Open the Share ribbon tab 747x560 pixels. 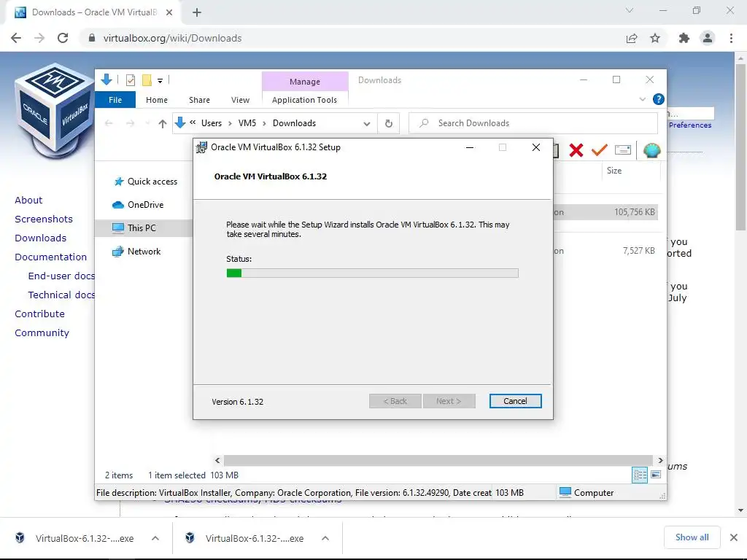(199, 99)
